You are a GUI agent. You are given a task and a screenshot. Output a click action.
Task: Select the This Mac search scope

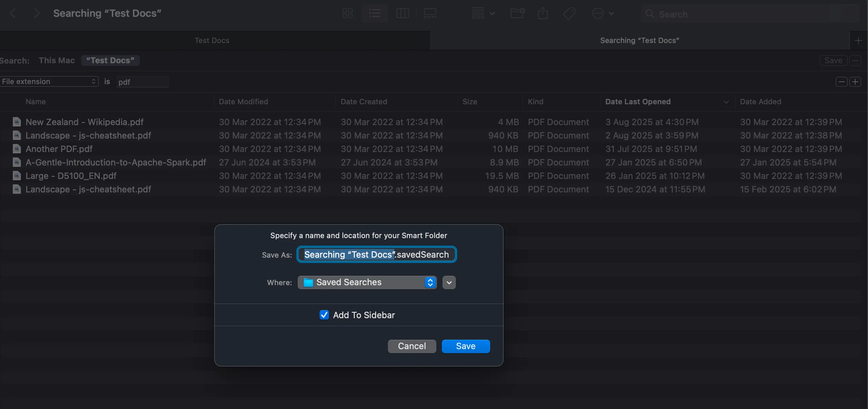click(57, 61)
